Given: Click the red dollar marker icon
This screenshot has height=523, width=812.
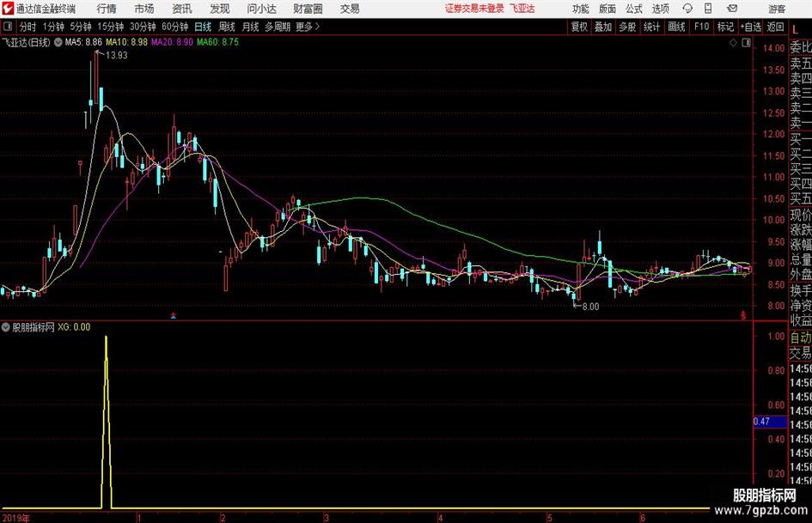Looking at the screenshot, I should pyautogui.click(x=743, y=315).
